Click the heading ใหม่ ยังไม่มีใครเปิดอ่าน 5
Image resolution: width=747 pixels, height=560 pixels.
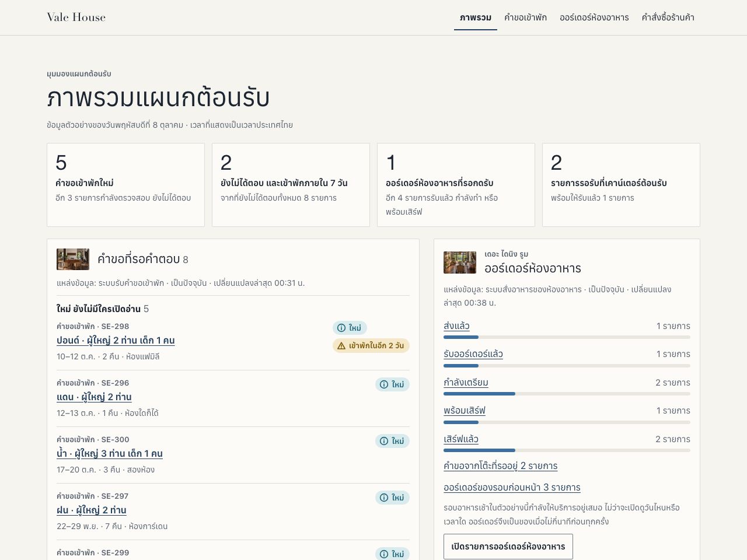[103, 309]
